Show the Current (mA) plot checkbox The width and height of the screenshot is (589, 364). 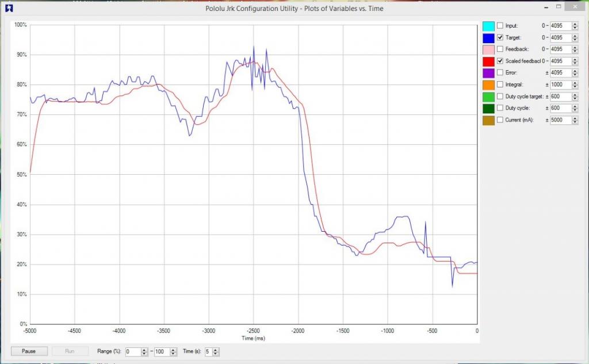pyautogui.click(x=500, y=120)
